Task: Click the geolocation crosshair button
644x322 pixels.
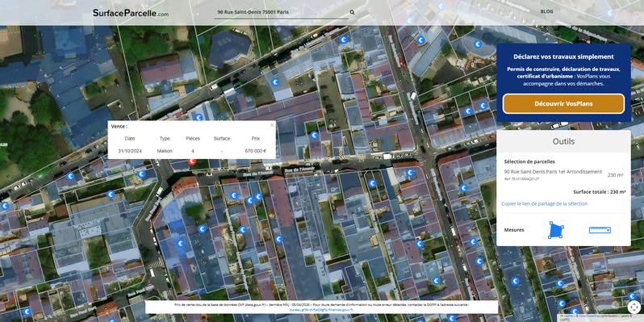Action: point(634,307)
